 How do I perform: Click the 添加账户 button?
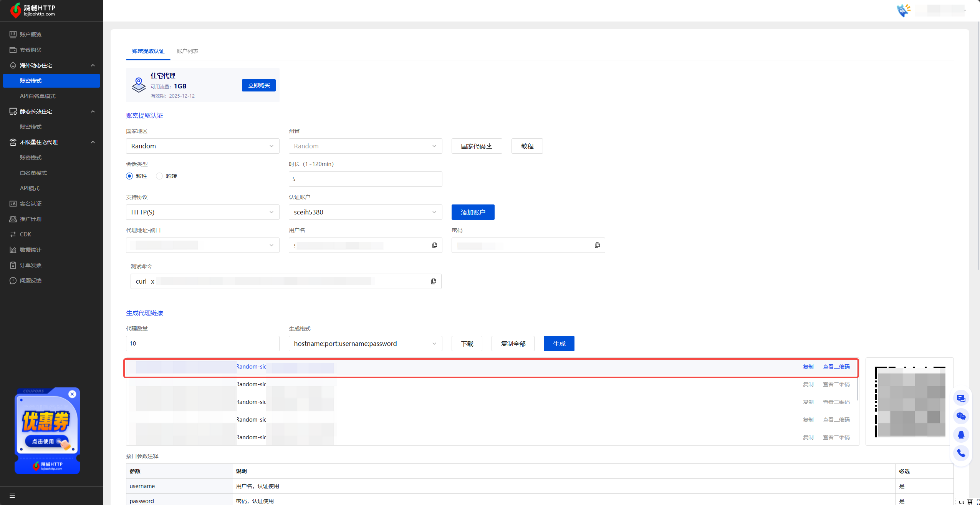click(473, 212)
